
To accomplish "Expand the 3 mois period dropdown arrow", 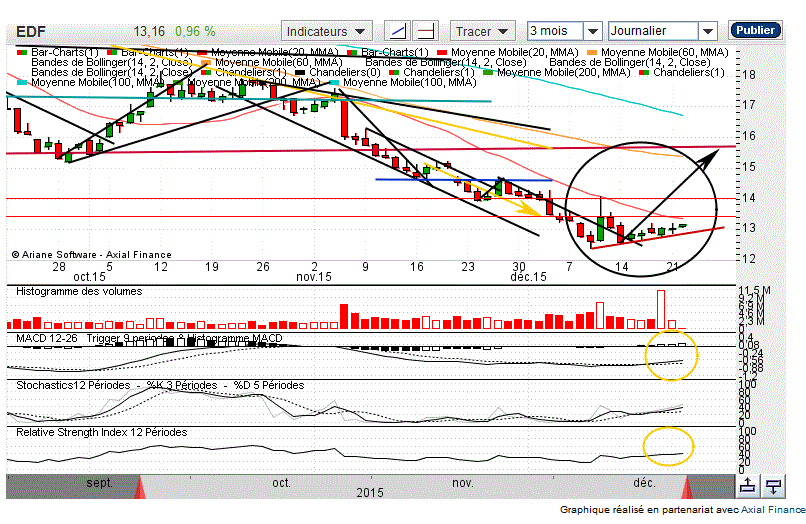I will click(x=593, y=31).
